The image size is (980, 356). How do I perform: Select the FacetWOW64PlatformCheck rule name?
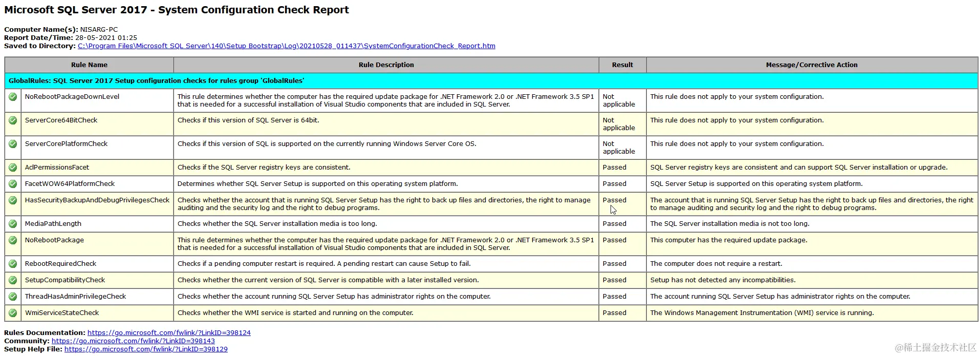point(70,184)
